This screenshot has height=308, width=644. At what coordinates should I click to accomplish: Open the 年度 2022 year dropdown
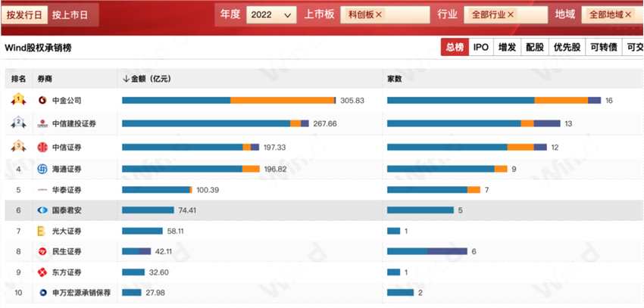pyautogui.click(x=271, y=15)
